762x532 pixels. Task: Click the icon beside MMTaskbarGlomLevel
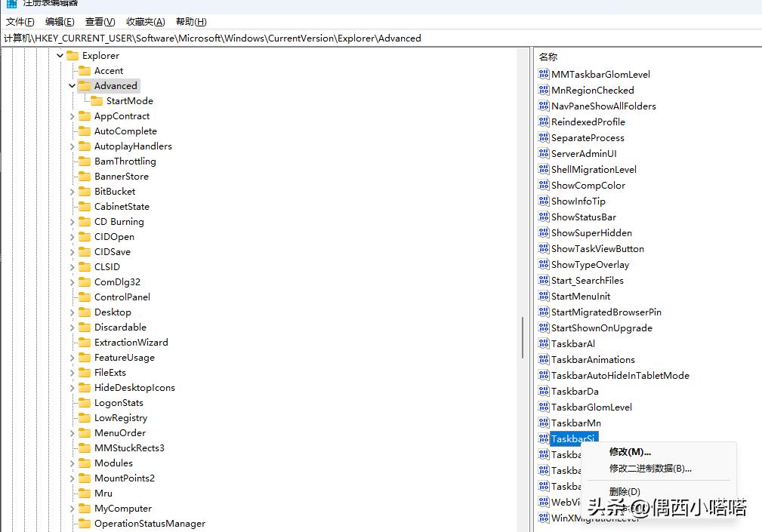[543, 75]
